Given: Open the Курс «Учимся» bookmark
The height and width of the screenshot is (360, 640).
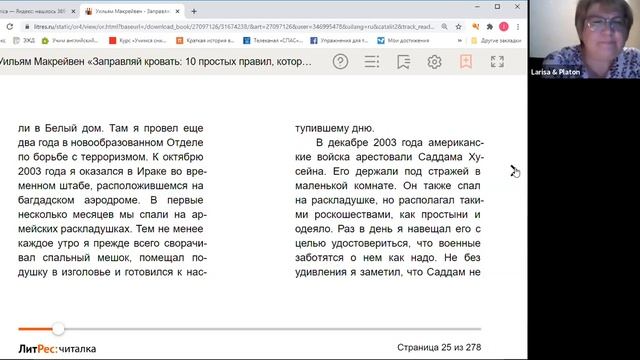Looking at the screenshot, I should (138, 40).
